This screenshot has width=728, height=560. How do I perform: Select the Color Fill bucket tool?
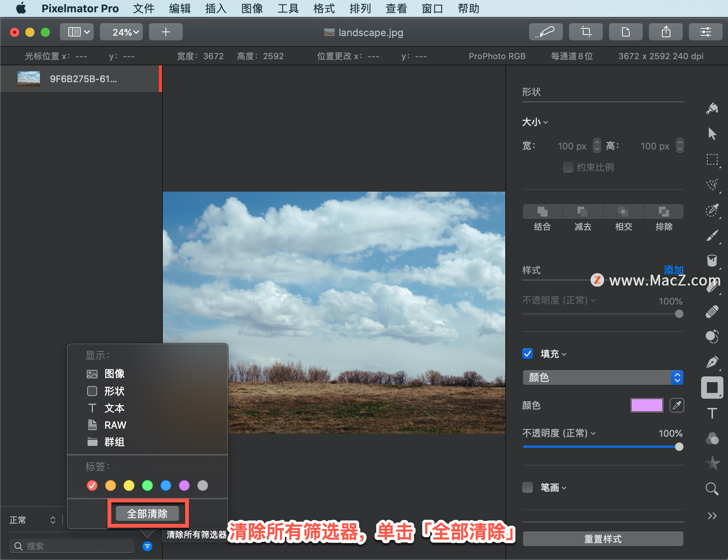pyautogui.click(x=712, y=261)
